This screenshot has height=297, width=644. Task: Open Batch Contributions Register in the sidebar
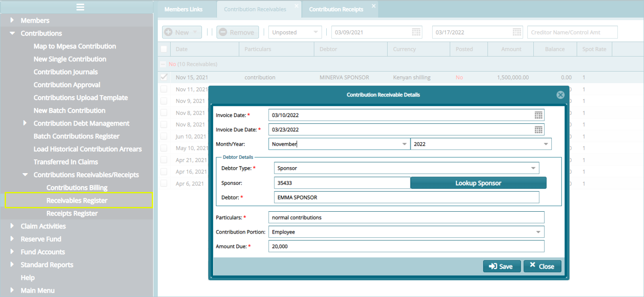[76, 136]
